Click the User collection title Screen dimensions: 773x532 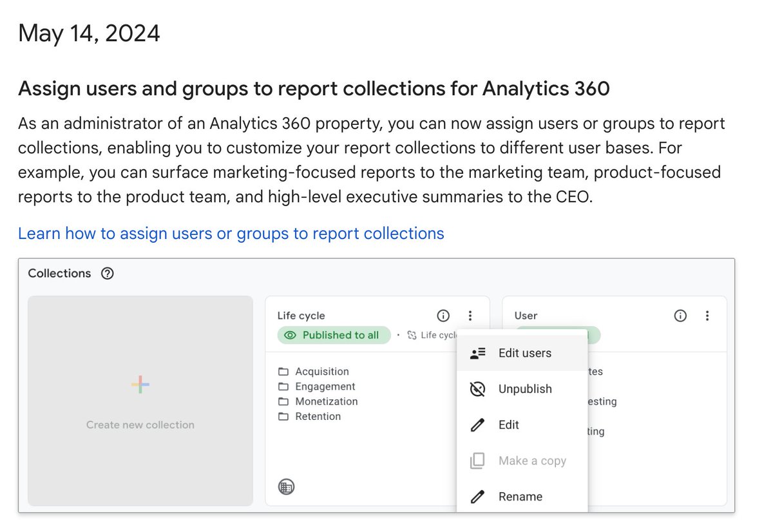tap(526, 316)
